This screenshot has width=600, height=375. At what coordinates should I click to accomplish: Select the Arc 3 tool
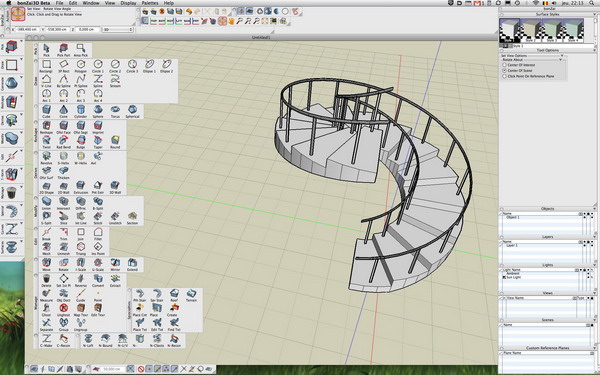click(81, 95)
